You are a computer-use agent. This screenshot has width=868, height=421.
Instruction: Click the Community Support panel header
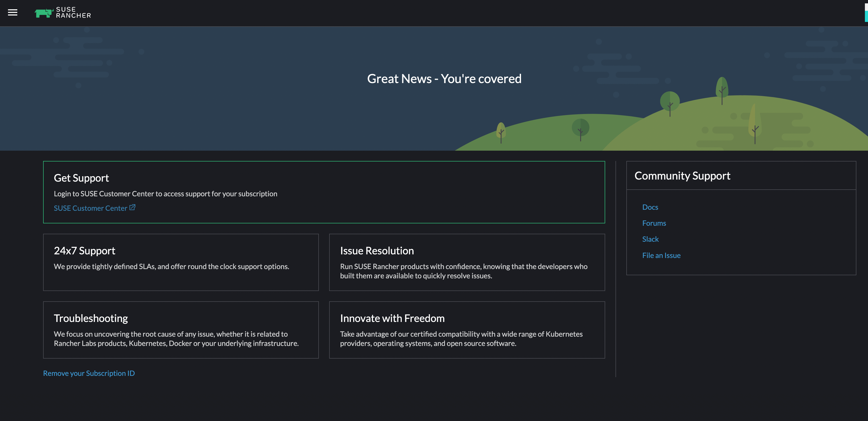682,176
